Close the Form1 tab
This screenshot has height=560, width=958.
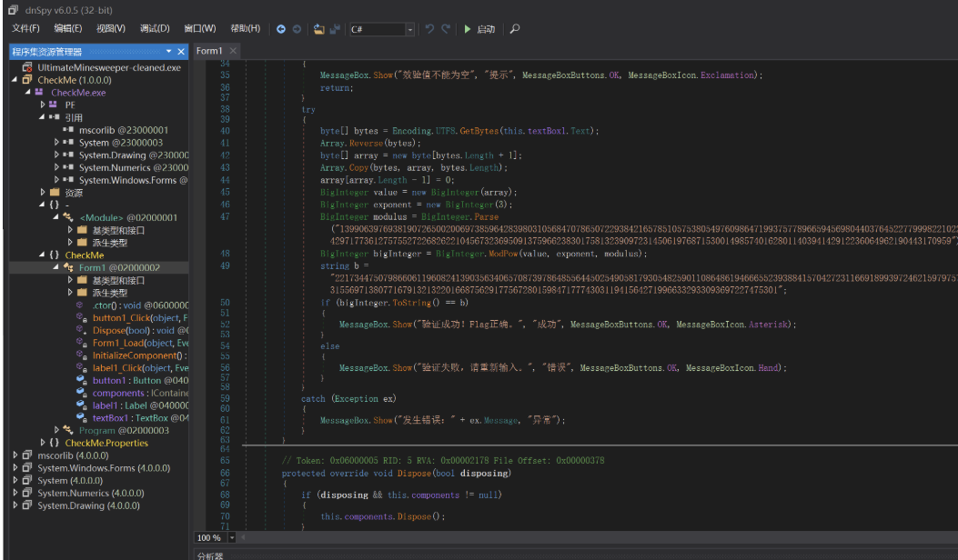[233, 51]
